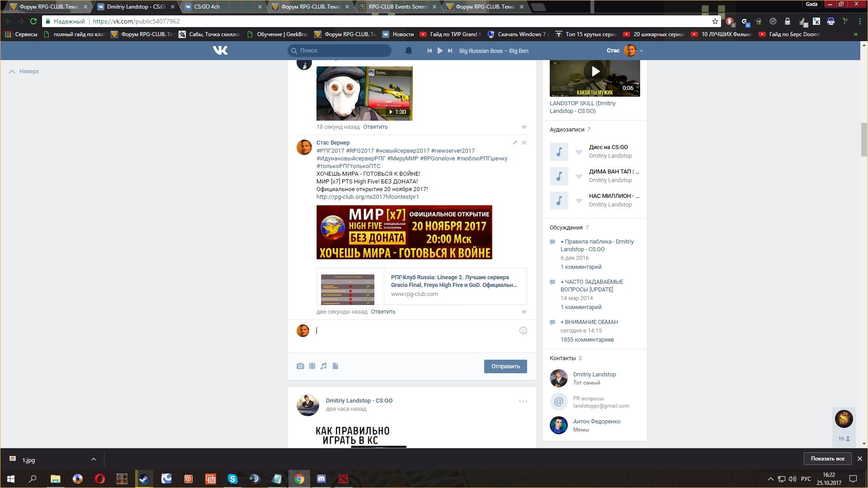Click into the comment text field
Viewport: 868px width, 488px height.
coord(416,331)
